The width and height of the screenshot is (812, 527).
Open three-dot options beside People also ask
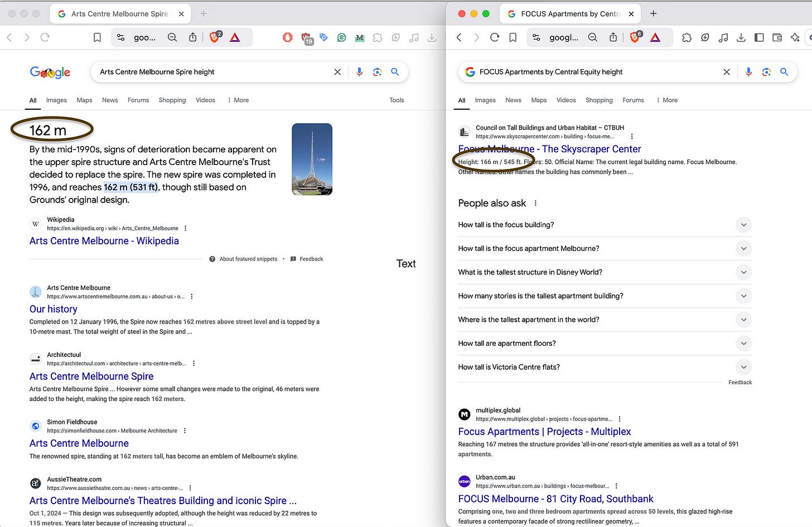point(535,203)
